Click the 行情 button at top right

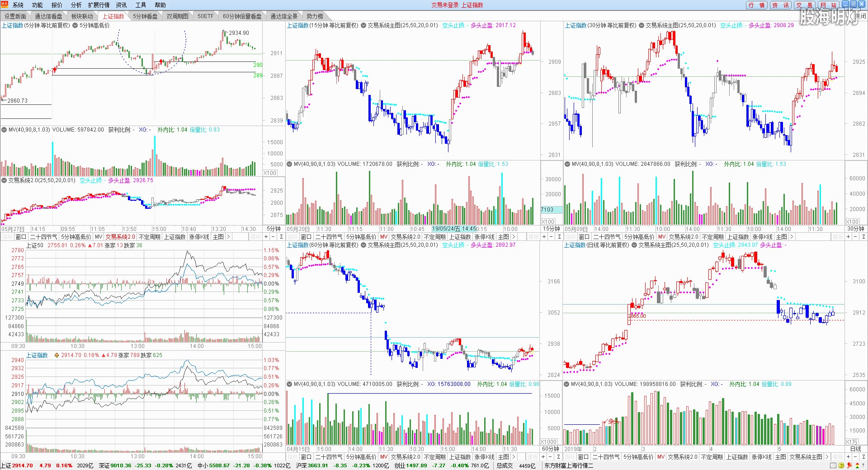point(757,5)
